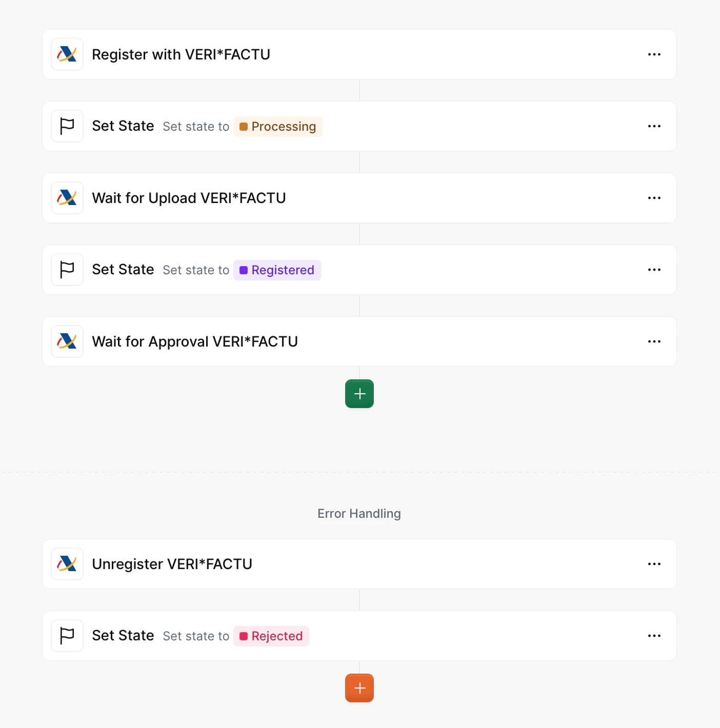Click the VERI*FACTU icon on Wait for Upload
The height and width of the screenshot is (728, 720).
[67, 198]
